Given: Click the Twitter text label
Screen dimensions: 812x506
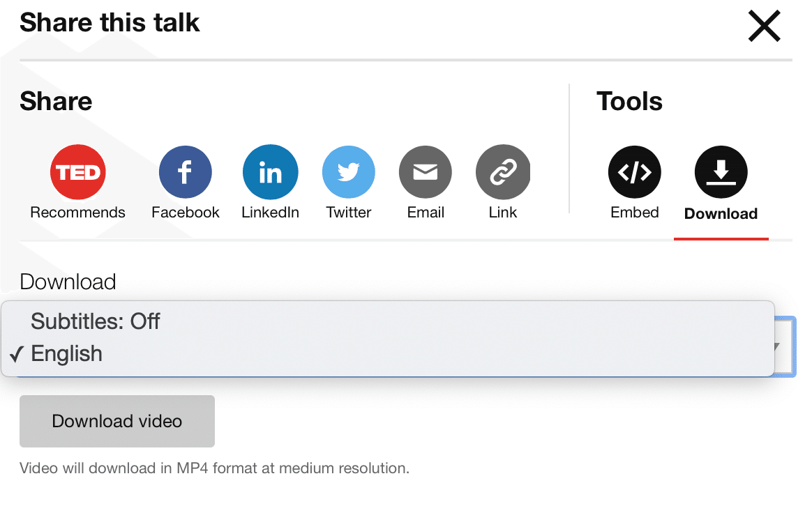Looking at the screenshot, I should click(x=348, y=213).
